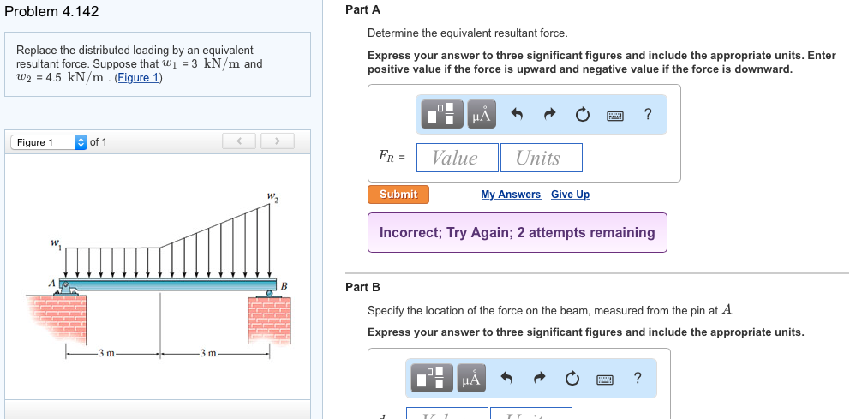Viewport: 868px width, 419px height.
Task: Click the Value input box for FR
Action: coord(457,158)
